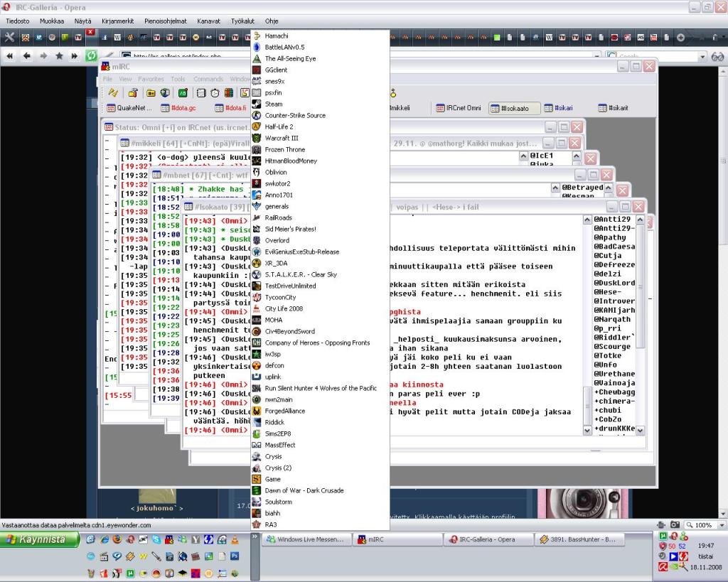728x582 pixels.
Task: Open the Opera panels wrench icon
Action: coord(9,37)
